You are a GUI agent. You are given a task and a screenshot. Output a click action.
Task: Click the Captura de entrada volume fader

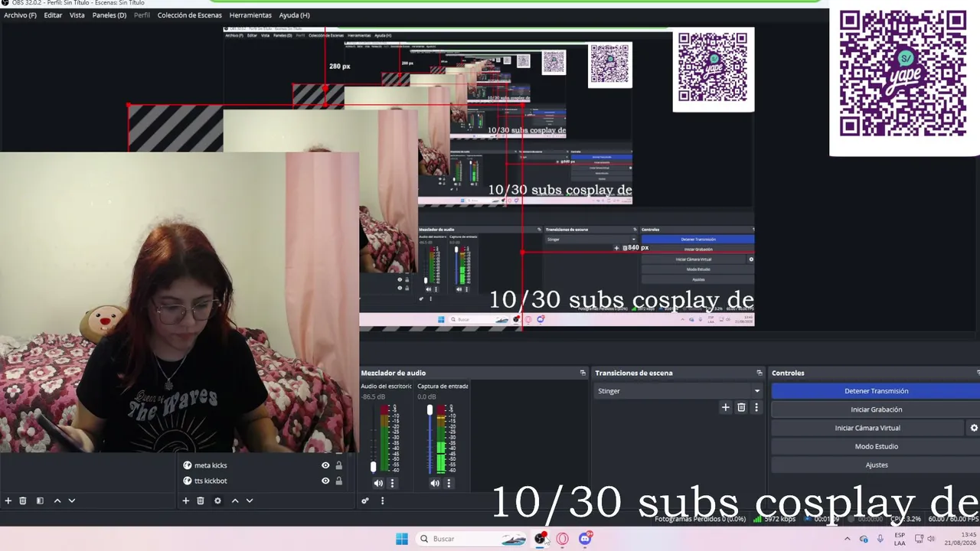pos(430,411)
